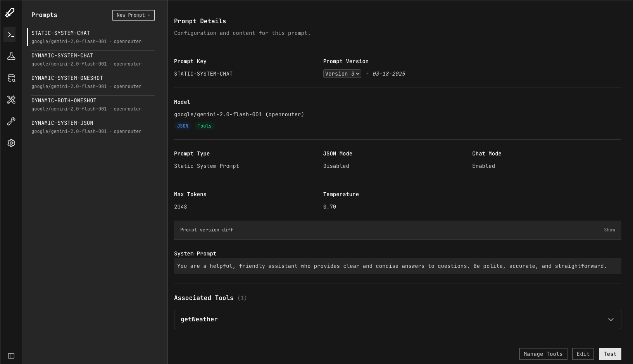Screen dimensions: 633x364
Task: Open Manage Tools
Action: pos(543,354)
